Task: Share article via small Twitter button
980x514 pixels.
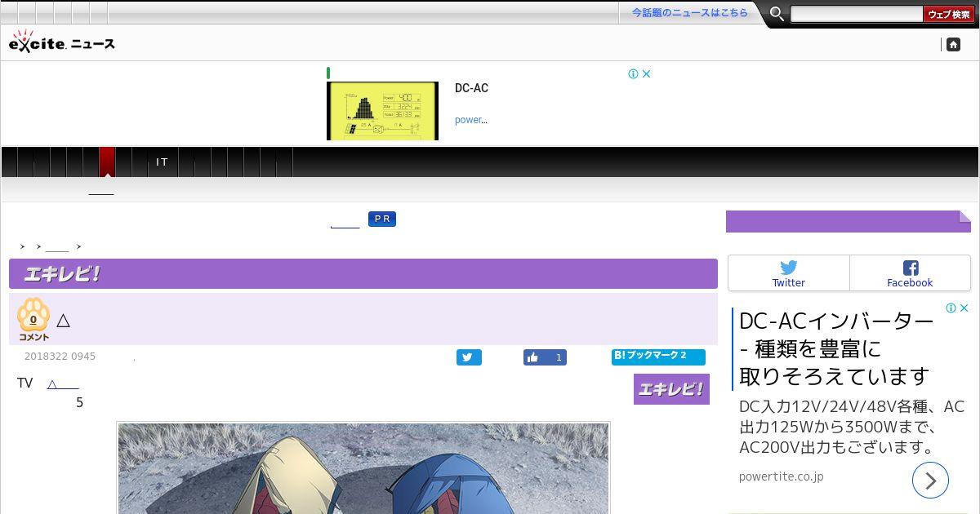Action: coord(469,357)
